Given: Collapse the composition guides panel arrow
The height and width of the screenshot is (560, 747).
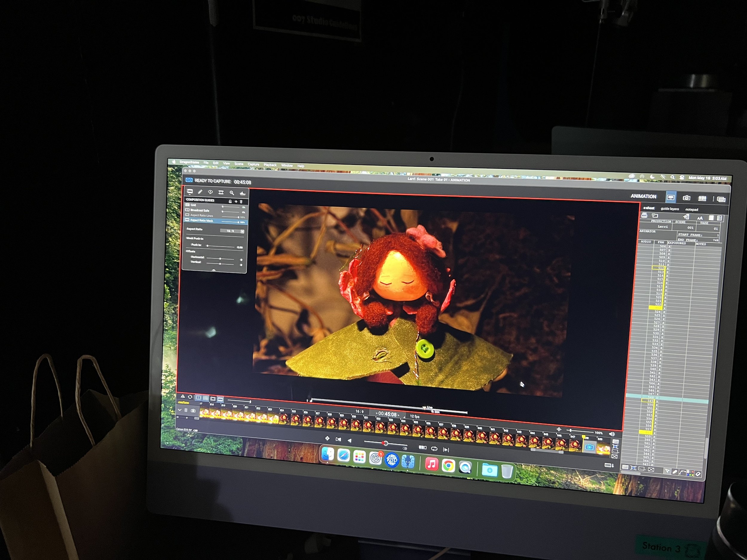Looking at the screenshot, I should (x=213, y=270).
